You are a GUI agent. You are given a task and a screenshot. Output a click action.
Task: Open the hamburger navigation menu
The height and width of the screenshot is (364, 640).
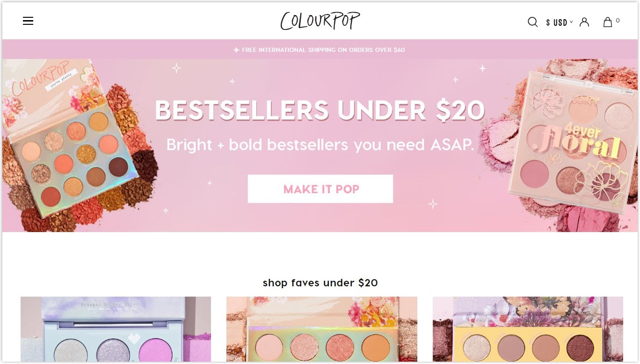pyautogui.click(x=28, y=21)
